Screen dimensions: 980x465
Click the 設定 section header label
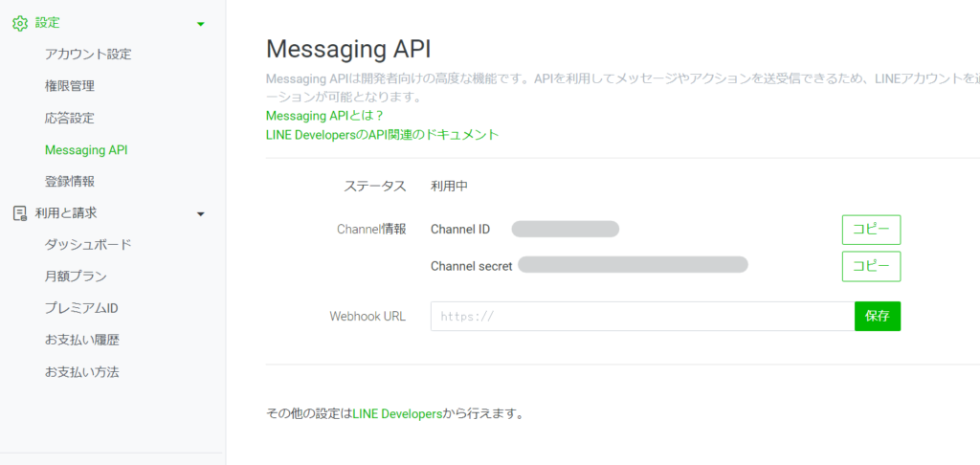48,23
